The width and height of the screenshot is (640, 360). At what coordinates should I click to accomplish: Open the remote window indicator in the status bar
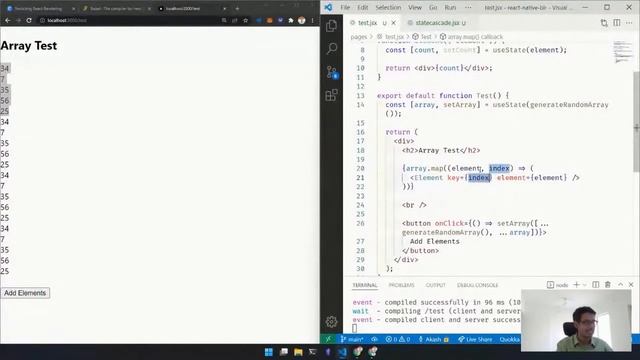point(328,339)
